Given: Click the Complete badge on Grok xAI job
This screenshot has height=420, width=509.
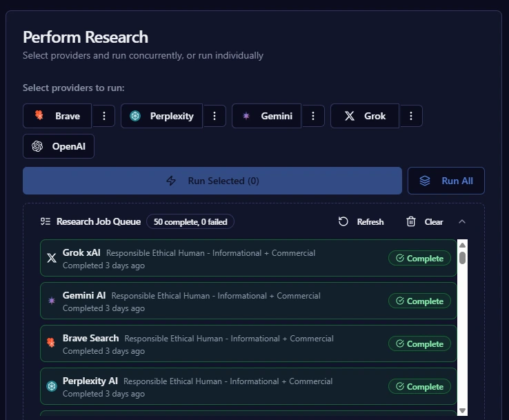Looking at the screenshot, I should tap(419, 259).
